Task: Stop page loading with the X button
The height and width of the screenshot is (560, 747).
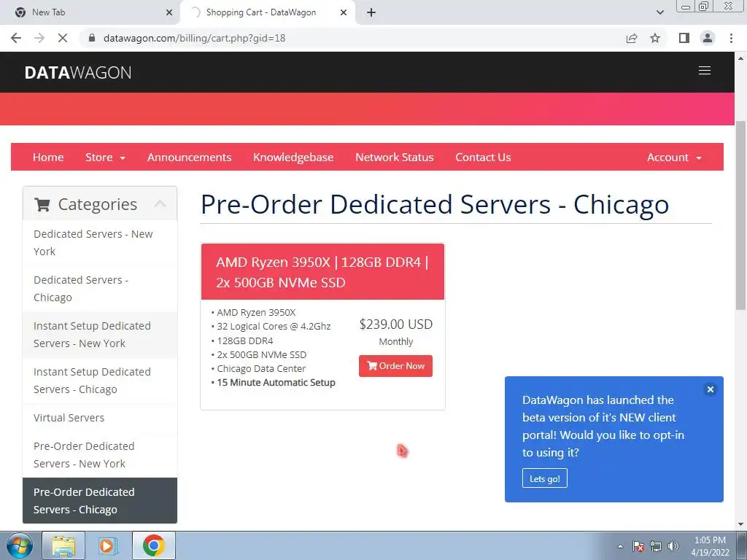Action: pyautogui.click(x=63, y=38)
